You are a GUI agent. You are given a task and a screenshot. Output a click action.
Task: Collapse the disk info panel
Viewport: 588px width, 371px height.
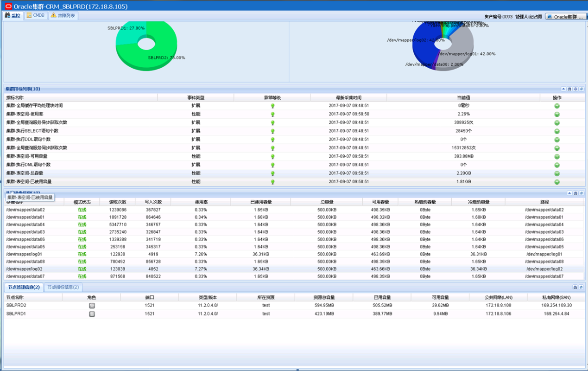569,193
